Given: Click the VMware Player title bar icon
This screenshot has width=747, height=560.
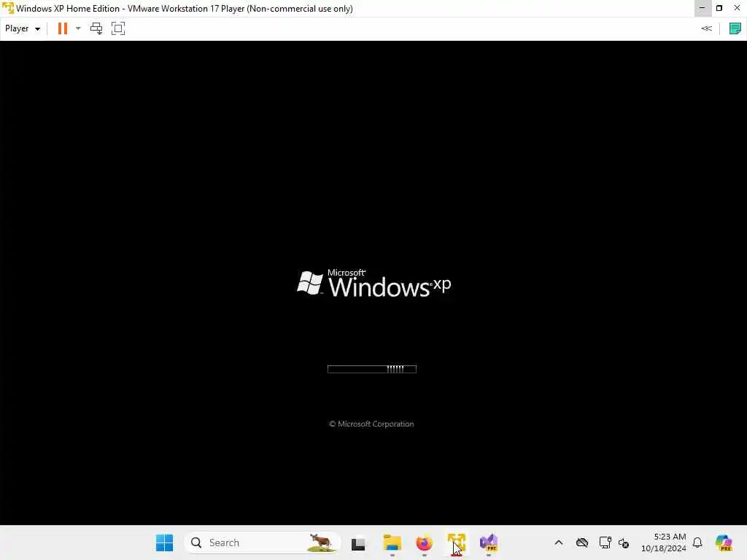Looking at the screenshot, I should click(8, 8).
